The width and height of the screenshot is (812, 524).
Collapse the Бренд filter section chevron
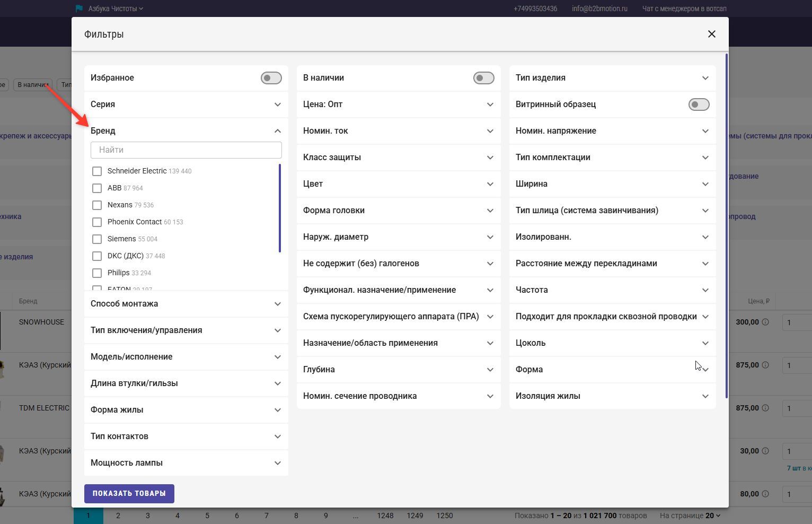(277, 131)
